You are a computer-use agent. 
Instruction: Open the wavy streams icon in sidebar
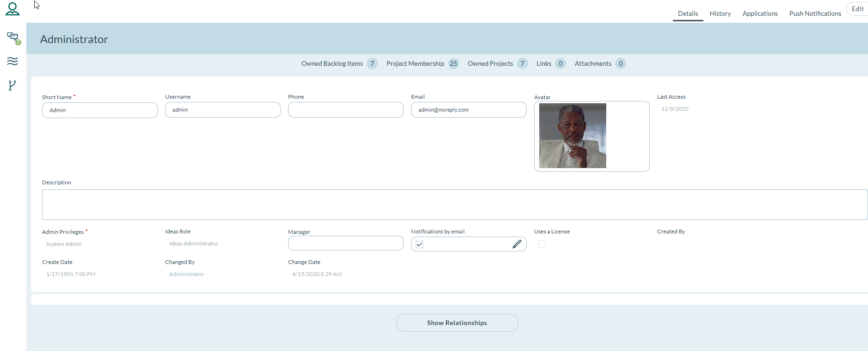tap(12, 61)
